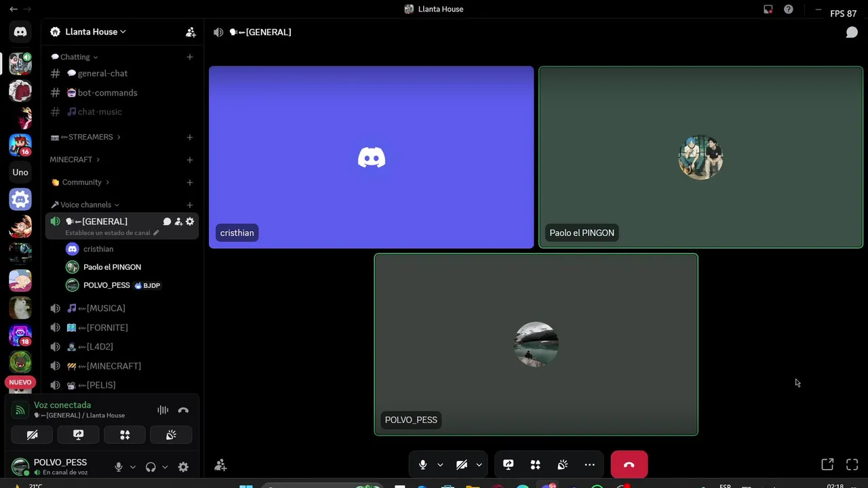Open soundboard in call controls

(563, 465)
